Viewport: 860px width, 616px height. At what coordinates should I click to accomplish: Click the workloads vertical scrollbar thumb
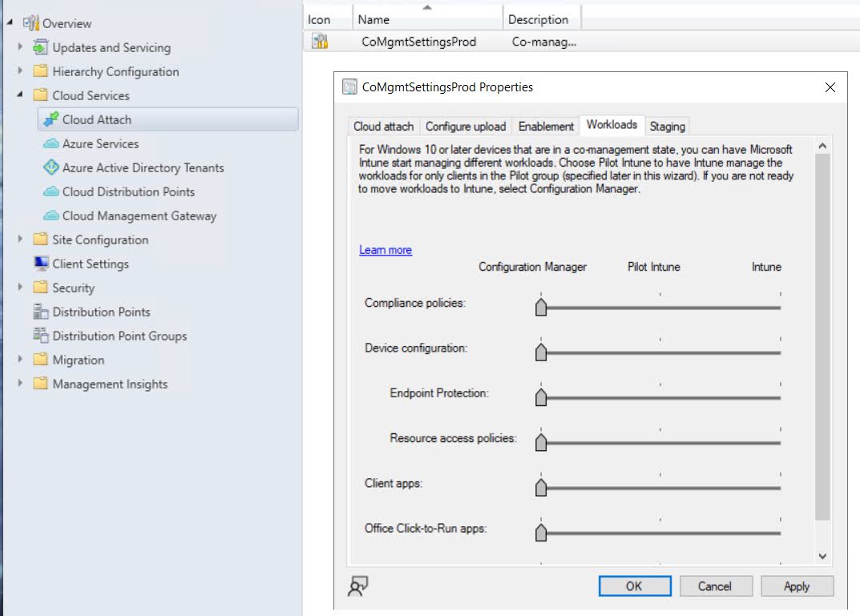[822, 336]
